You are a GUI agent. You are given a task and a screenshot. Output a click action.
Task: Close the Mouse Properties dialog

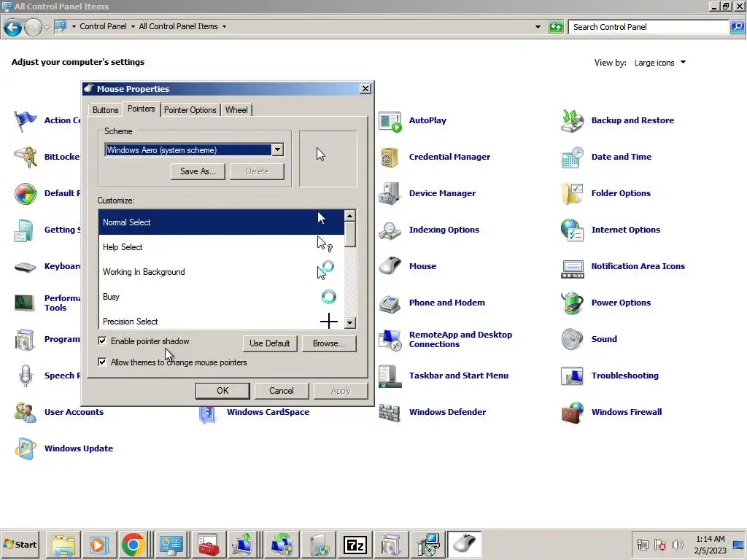tap(365, 89)
